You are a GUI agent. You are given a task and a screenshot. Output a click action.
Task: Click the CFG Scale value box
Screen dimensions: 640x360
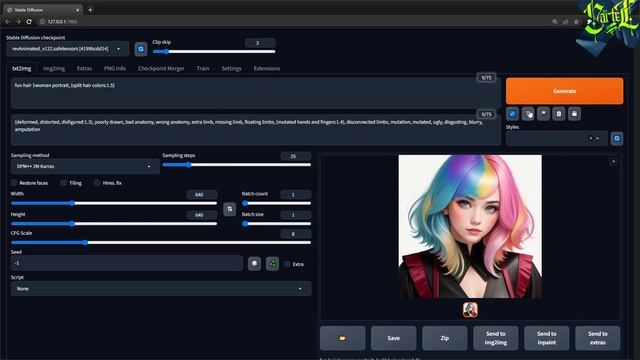296,234
